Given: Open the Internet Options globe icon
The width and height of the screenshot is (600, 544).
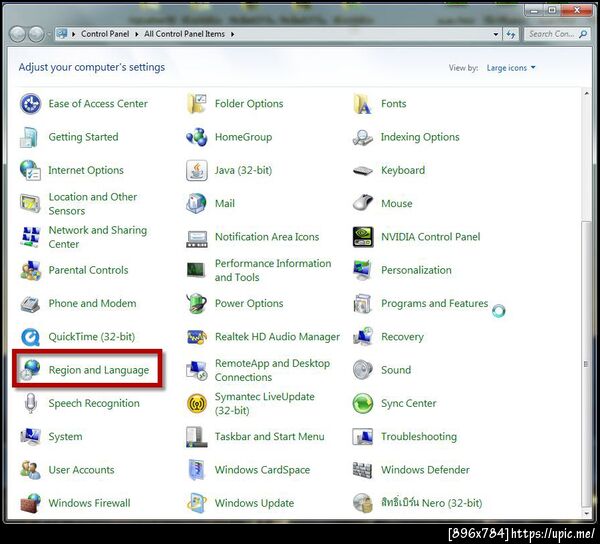Looking at the screenshot, I should 30,170.
